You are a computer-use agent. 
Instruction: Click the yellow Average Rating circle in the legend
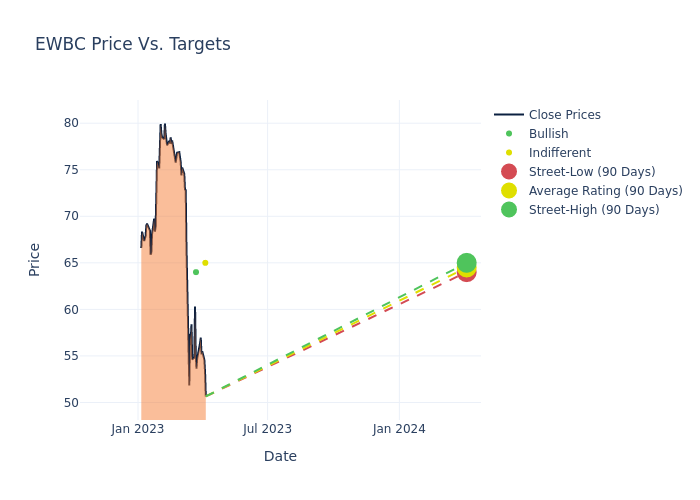coord(509,191)
